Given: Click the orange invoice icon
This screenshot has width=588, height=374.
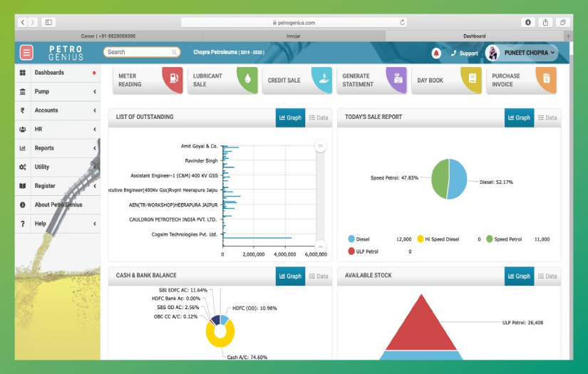Looking at the screenshot, I should 547,78.
